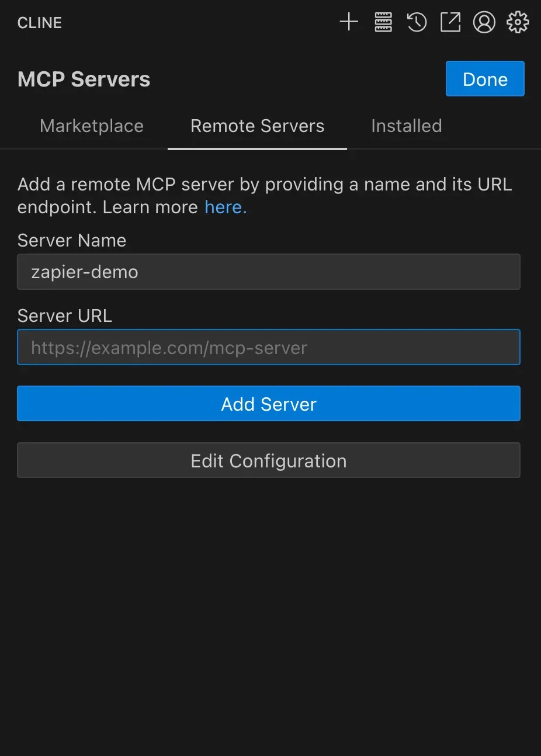Click the Server Name label

coord(72,241)
